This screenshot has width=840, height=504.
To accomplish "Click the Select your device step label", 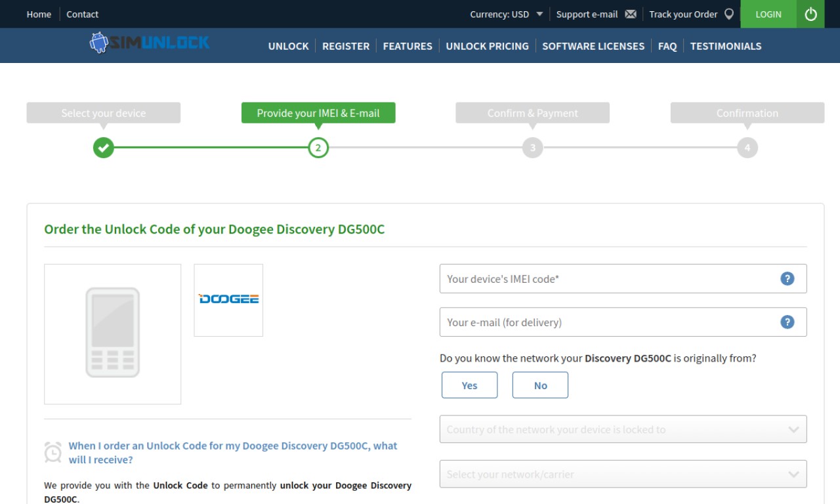I will (104, 113).
